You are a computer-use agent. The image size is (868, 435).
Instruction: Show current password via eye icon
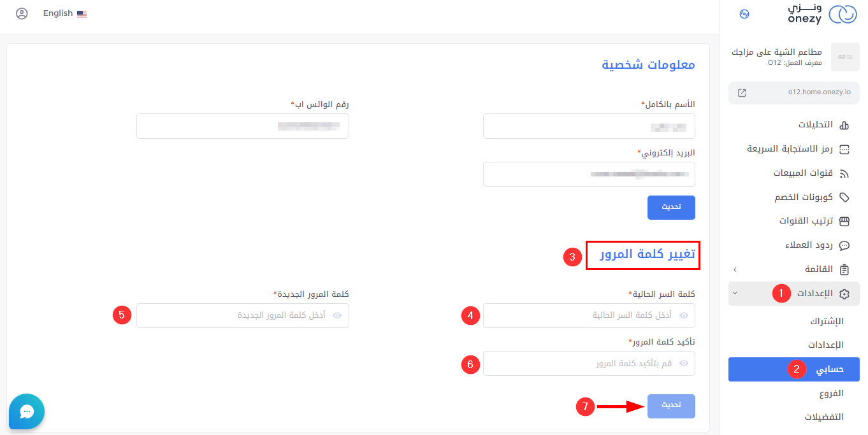click(684, 315)
